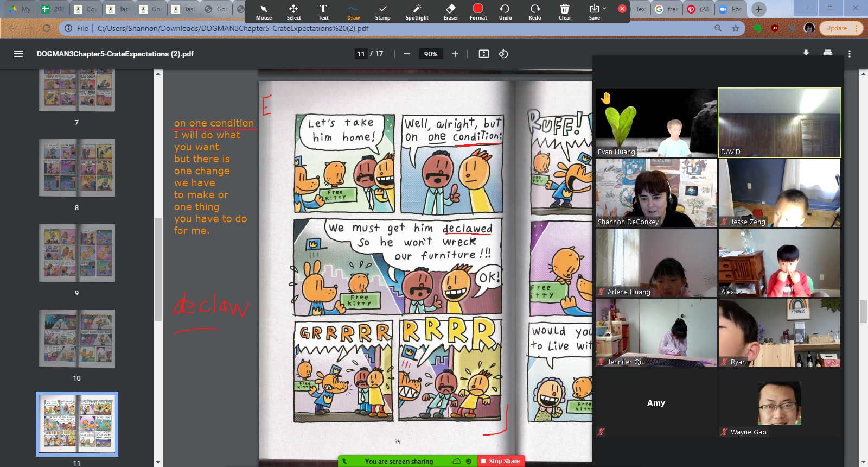The width and height of the screenshot is (868, 467).
Task: Select Wayne Gao's video tile
Action: [780, 403]
